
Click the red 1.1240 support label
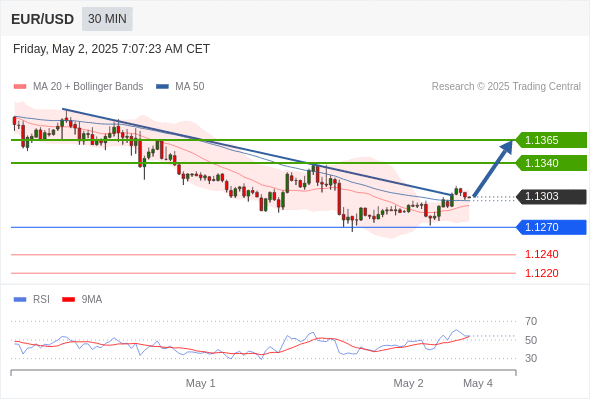[541, 254]
